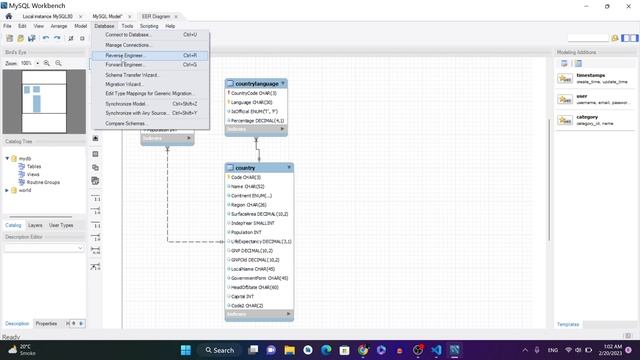
Task: Show hidden system tray icons
Action: pyautogui.click(x=525, y=350)
